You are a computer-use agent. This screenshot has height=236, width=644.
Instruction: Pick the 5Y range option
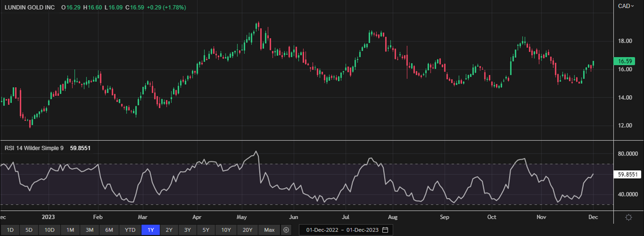click(206, 230)
